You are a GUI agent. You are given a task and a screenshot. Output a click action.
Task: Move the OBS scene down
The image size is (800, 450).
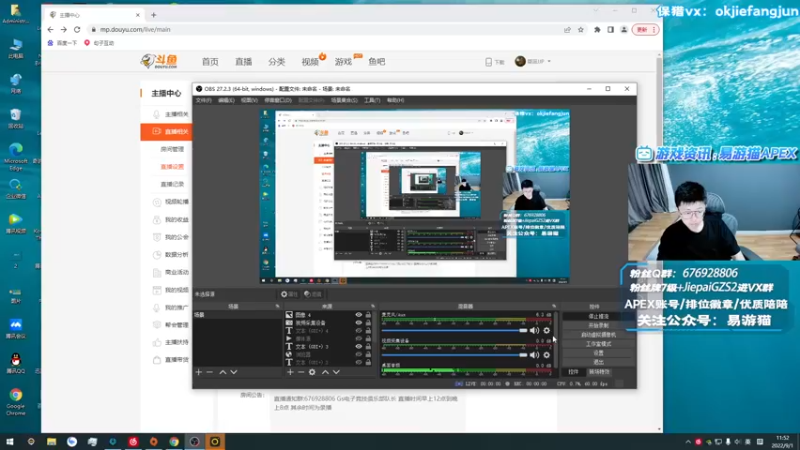[x=234, y=372]
